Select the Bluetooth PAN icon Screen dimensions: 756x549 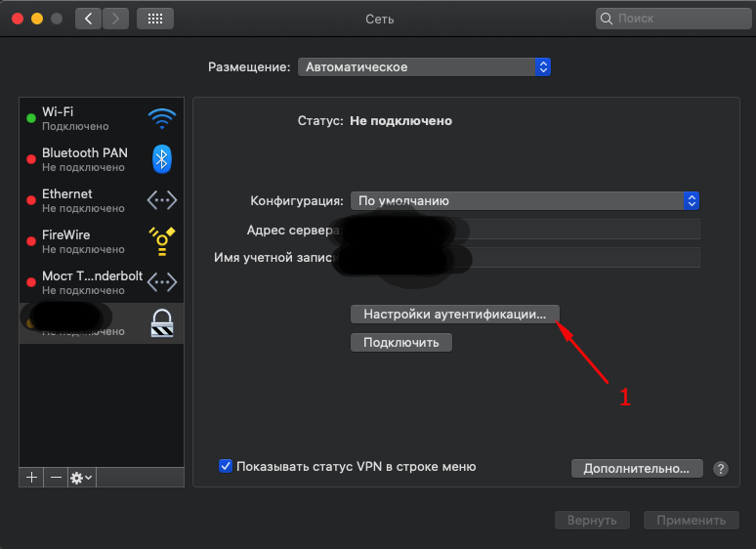(161, 159)
